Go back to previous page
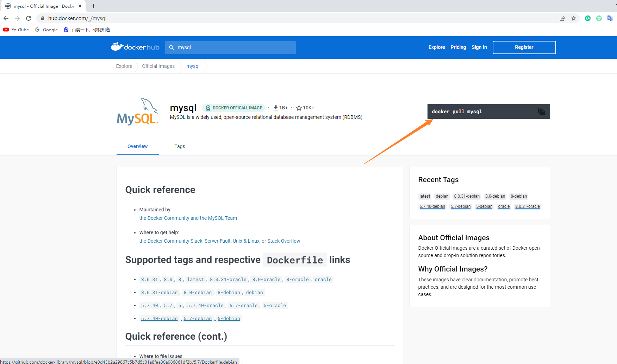The width and height of the screenshot is (617, 364). pyautogui.click(x=6, y=18)
